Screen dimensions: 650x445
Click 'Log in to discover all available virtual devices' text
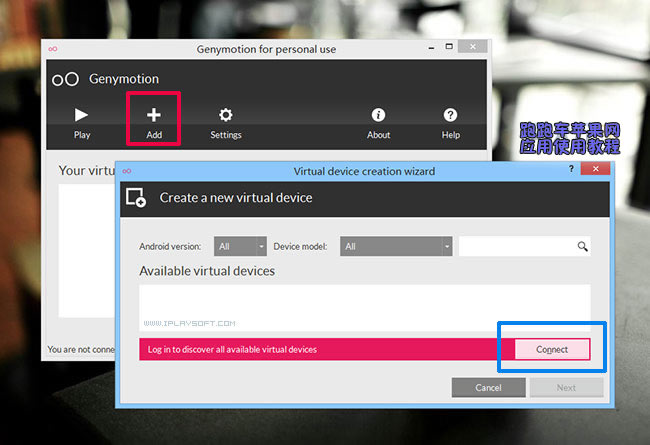pyautogui.click(x=232, y=350)
